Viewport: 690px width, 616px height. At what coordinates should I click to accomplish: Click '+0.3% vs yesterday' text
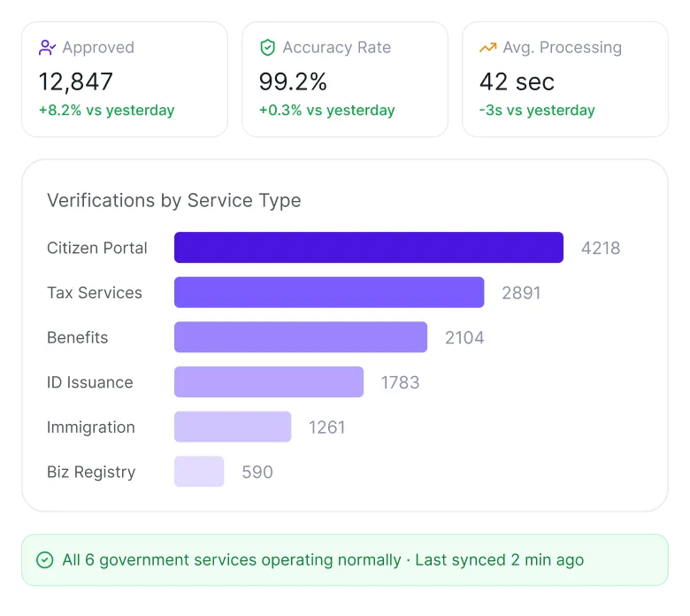[x=327, y=110]
